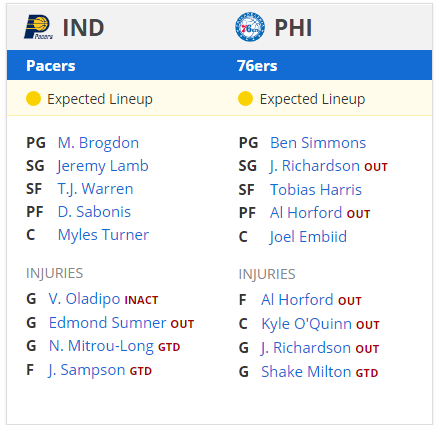This screenshot has height=425, width=439.
Task: Click the yellow Expected Lineup dot under 76ers
Action: click(x=245, y=99)
